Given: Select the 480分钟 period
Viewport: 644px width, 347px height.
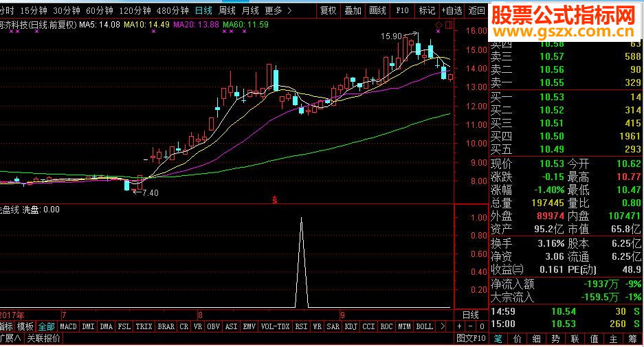Looking at the screenshot, I should click(x=173, y=11).
